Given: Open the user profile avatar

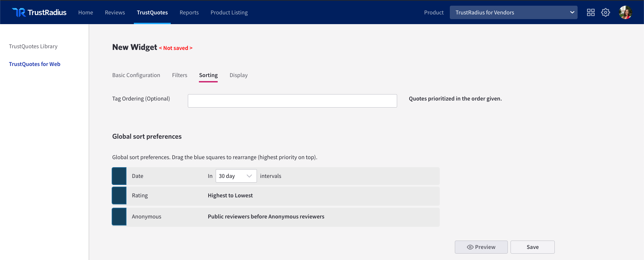Looking at the screenshot, I should click(x=626, y=12).
